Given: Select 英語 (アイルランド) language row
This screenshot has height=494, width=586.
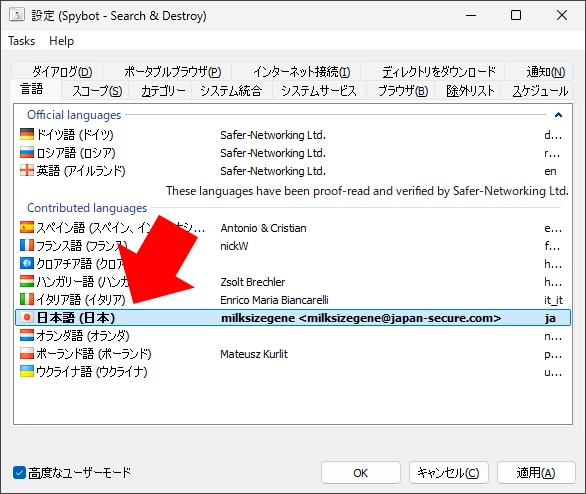Looking at the screenshot, I should [293, 170].
